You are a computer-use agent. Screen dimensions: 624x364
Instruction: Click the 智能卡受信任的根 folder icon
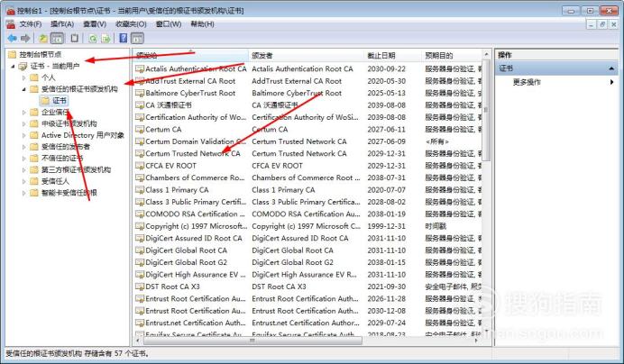pyautogui.click(x=34, y=193)
